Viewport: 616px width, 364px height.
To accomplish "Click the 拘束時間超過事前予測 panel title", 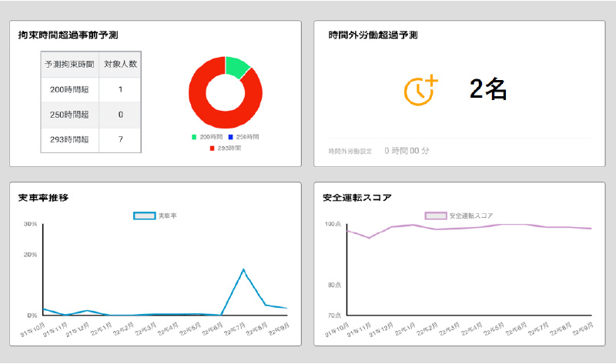I will pos(69,35).
